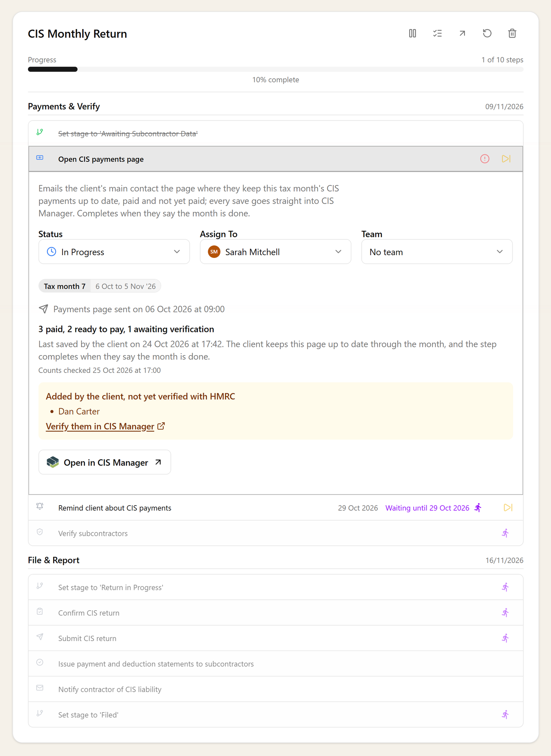The width and height of the screenshot is (551, 756).
Task: Click the Waiting until 29 Oct 2026 label
Action: tap(427, 508)
